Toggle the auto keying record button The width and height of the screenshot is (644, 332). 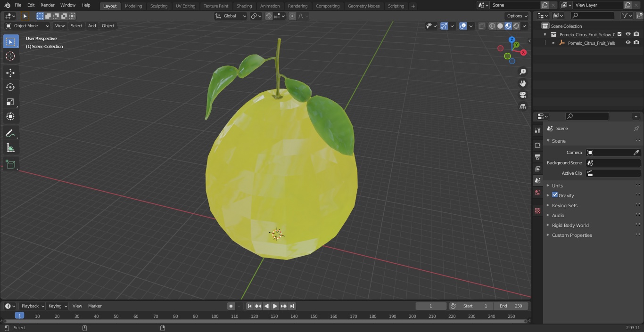231,306
